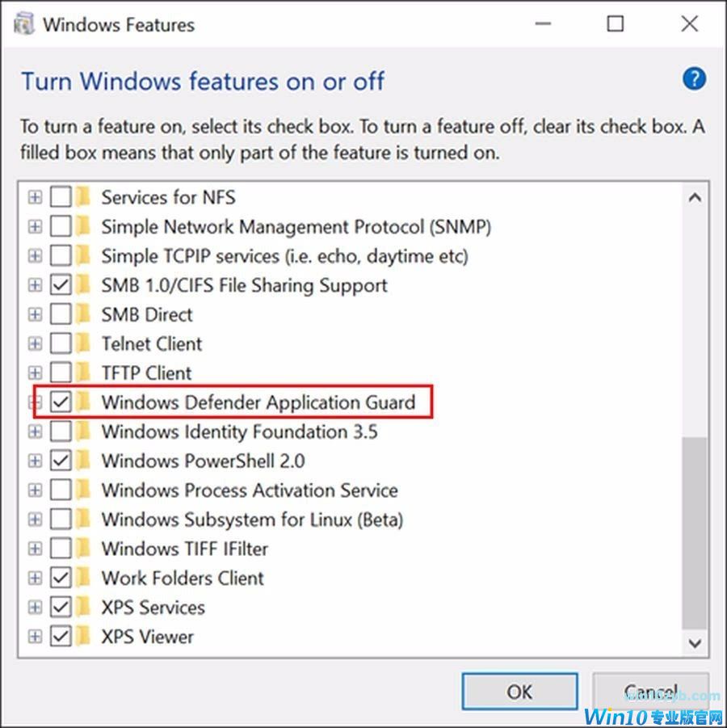Click the folder icon beside SMB Direct

tap(83, 314)
